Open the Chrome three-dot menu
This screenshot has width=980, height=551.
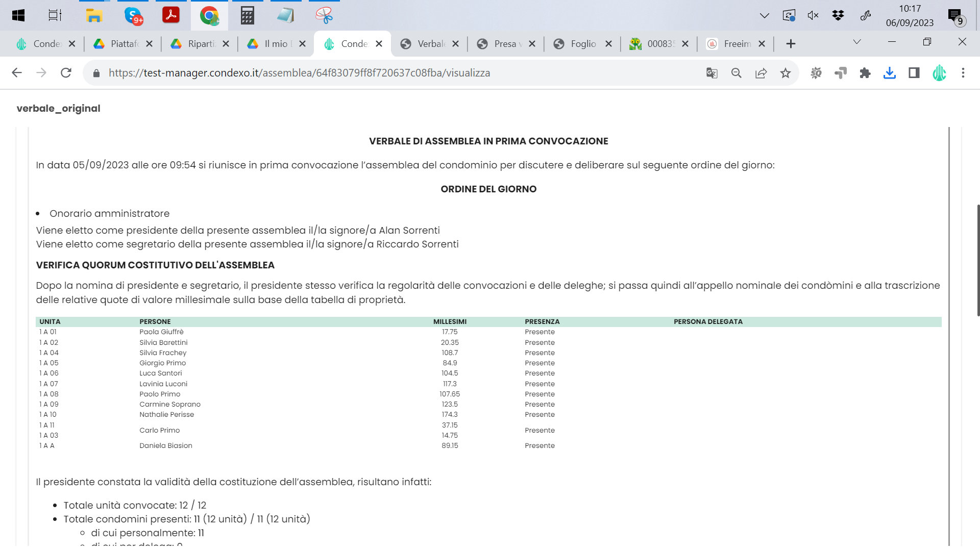pos(963,73)
